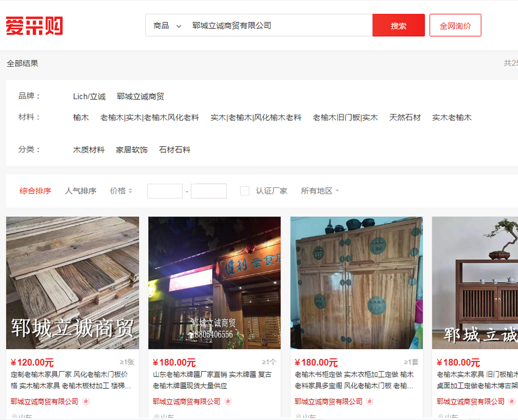
Task: Focus the maximum price field
Action: click(209, 191)
